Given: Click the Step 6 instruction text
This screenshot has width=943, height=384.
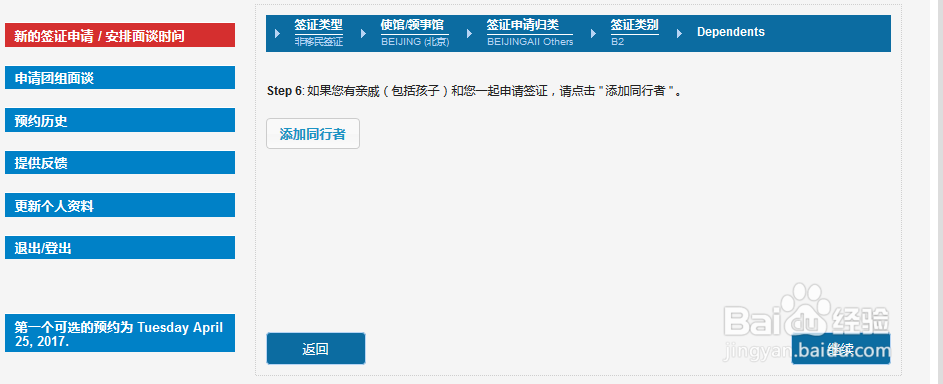Looking at the screenshot, I should click(475, 91).
